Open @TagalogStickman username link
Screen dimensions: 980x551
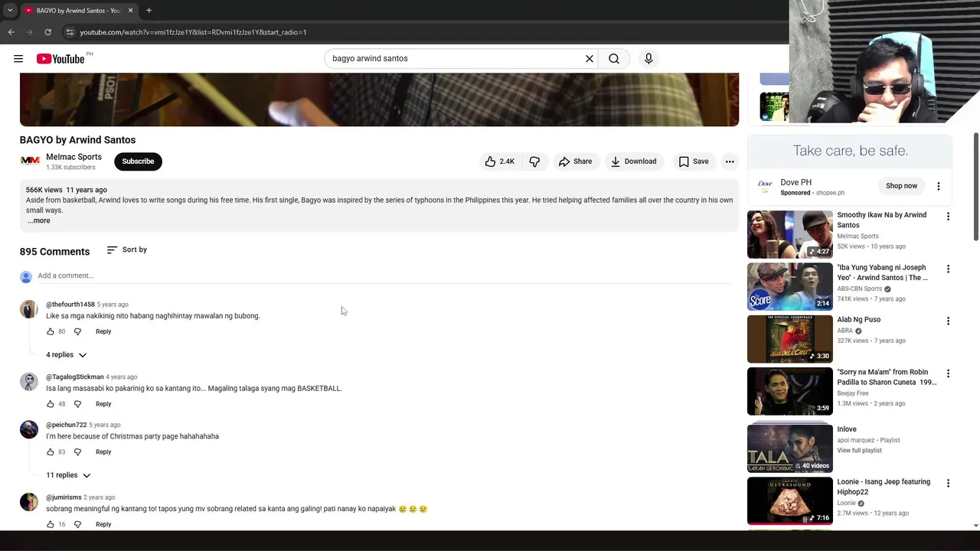tap(74, 377)
